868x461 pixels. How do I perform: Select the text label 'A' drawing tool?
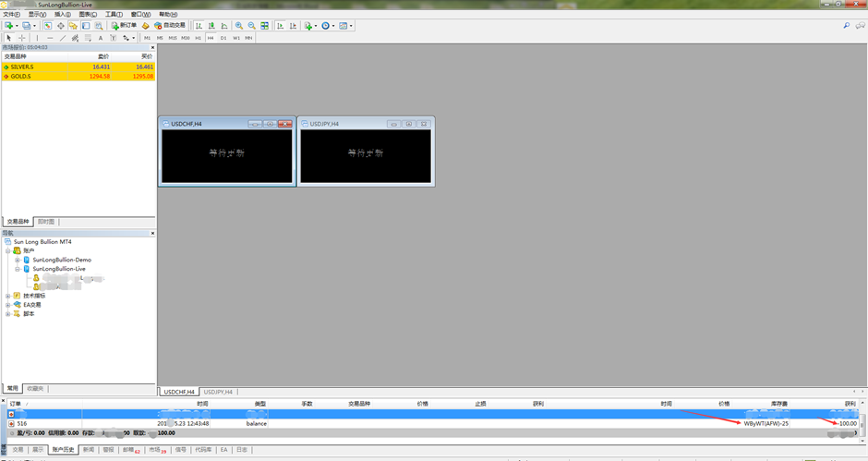101,38
